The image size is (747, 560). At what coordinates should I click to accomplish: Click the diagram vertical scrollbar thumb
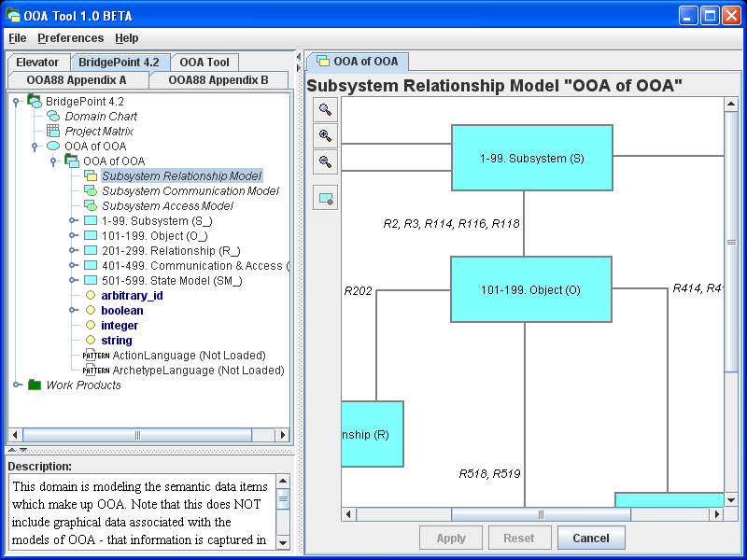tap(731, 242)
